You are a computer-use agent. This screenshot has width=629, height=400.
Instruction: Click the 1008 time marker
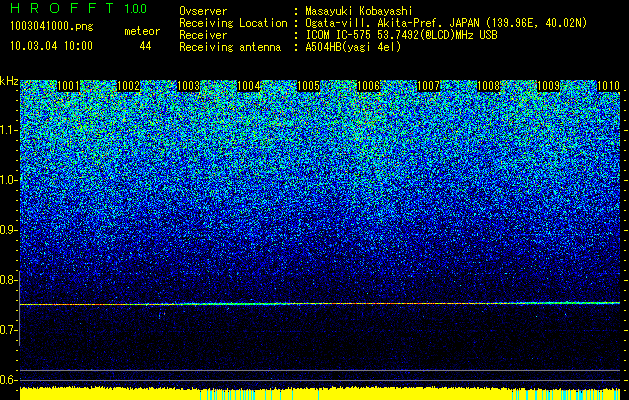tap(489, 86)
